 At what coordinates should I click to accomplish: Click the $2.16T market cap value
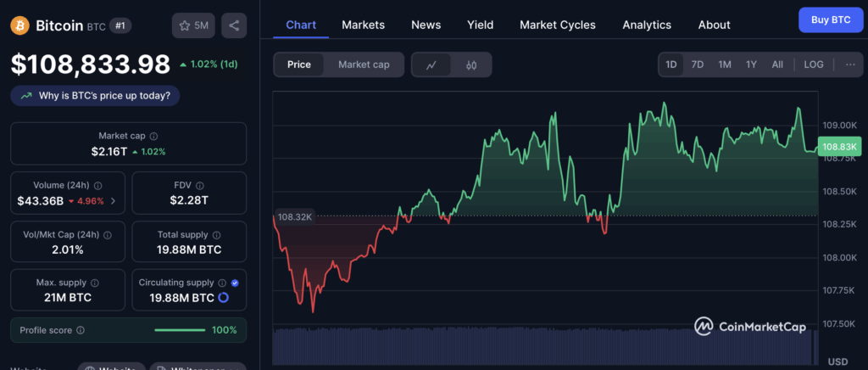click(x=109, y=152)
